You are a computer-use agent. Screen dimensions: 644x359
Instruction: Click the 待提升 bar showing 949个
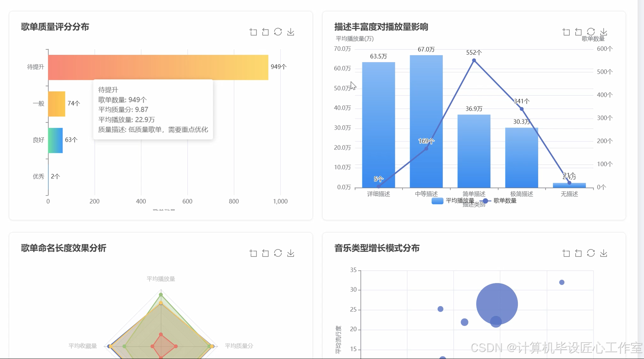coord(158,67)
